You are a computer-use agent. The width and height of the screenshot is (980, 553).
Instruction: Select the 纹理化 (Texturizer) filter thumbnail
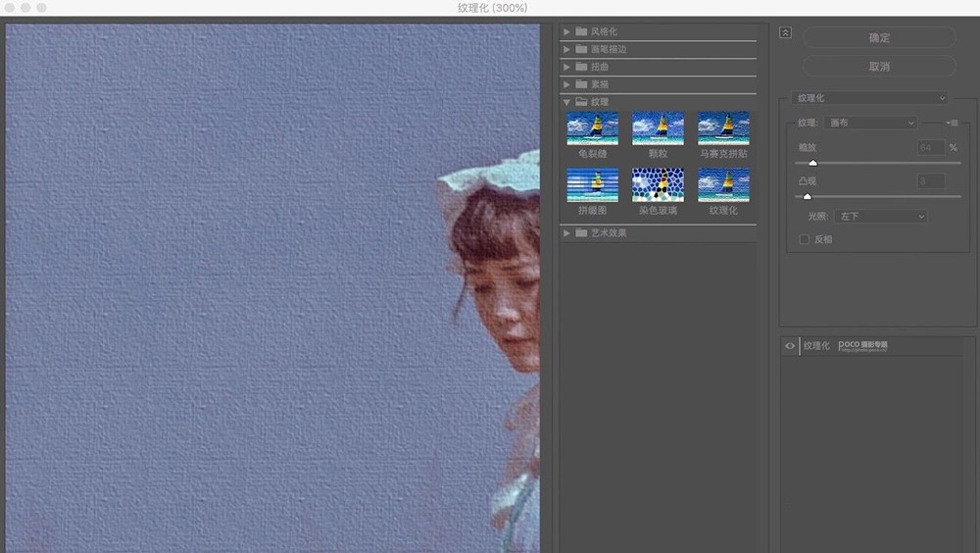point(723,184)
